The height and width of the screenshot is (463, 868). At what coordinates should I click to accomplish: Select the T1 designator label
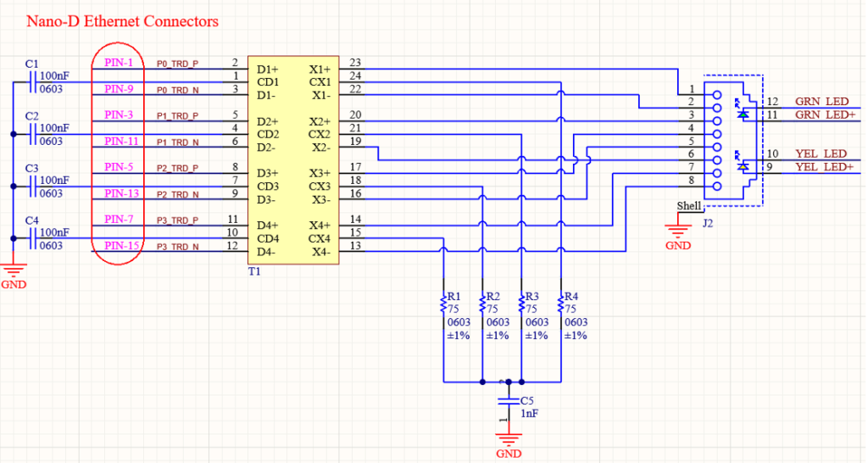(254, 271)
